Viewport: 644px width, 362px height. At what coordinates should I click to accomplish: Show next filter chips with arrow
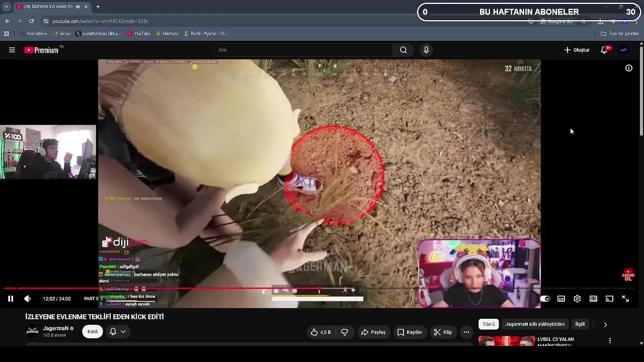coord(605,324)
